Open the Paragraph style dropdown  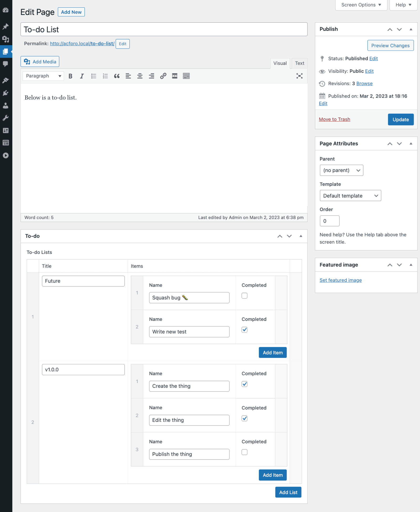pyautogui.click(x=43, y=76)
